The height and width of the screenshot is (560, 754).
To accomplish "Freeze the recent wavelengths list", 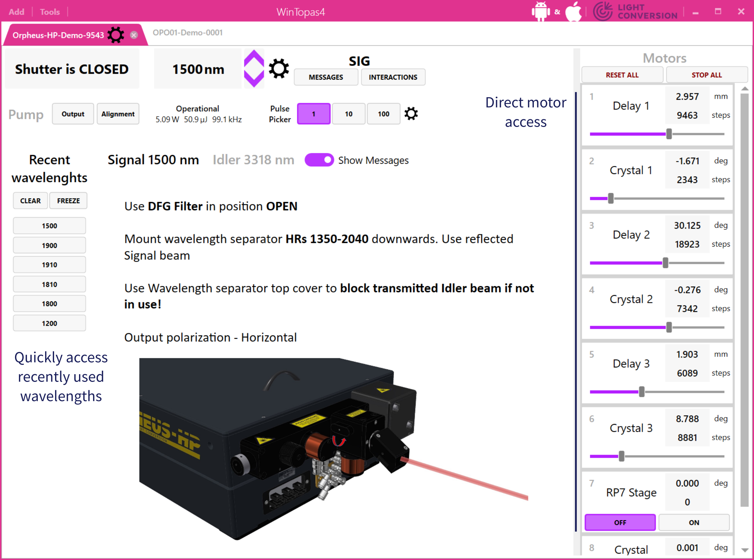I will click(68, 201).
